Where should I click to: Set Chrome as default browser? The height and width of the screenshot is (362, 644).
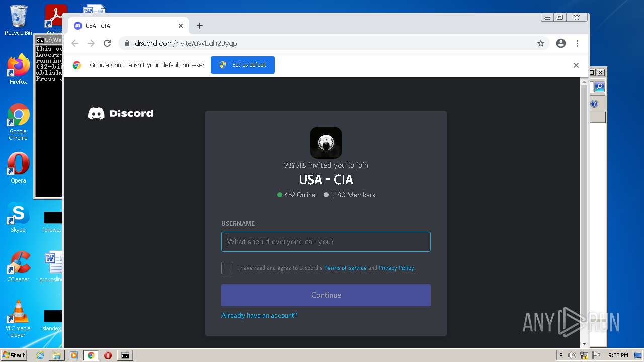(243, 65)
